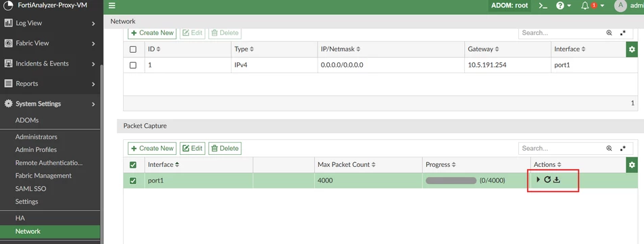Click Edit in the routing table toolbar
The image size is (644, 244).
[x=193, y=33]
